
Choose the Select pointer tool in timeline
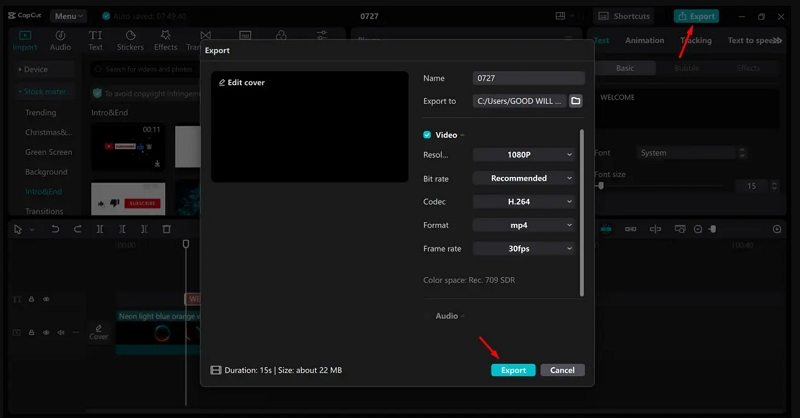point(18,229)
